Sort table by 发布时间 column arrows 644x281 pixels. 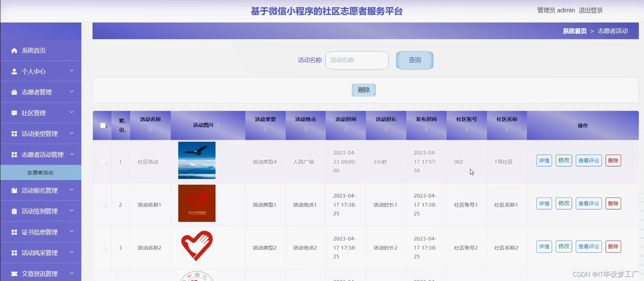[x=426, y=130]
